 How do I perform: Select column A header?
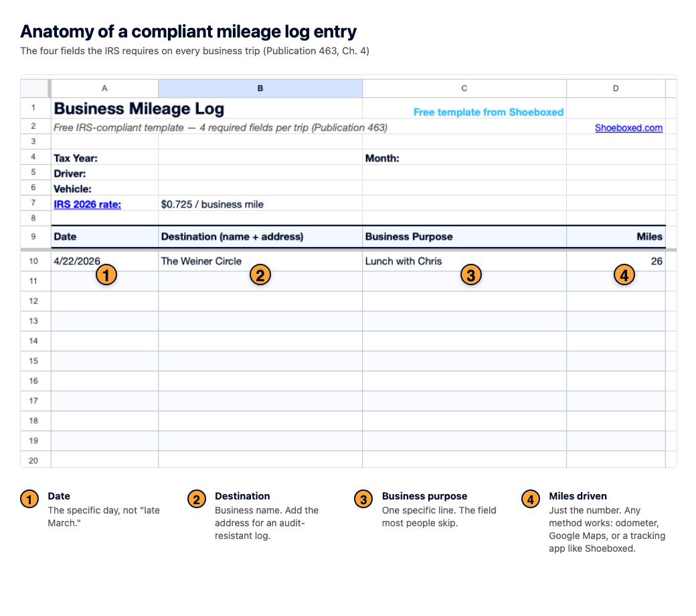tap(105, 88)
